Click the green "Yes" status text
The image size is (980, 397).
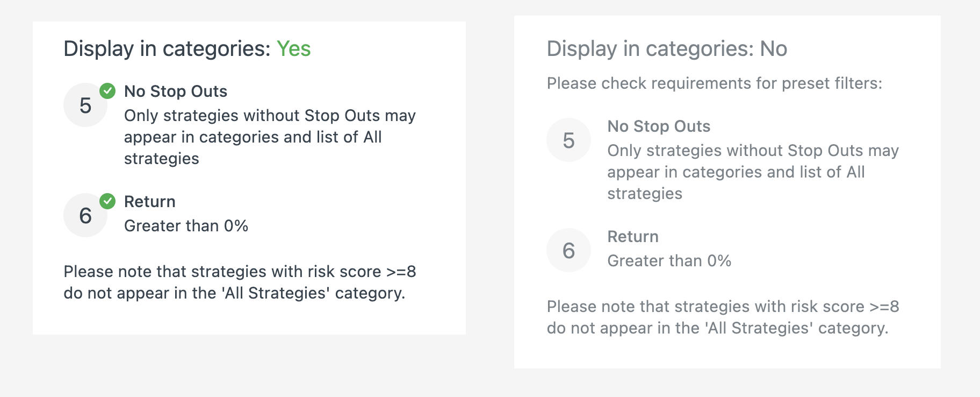293,48
